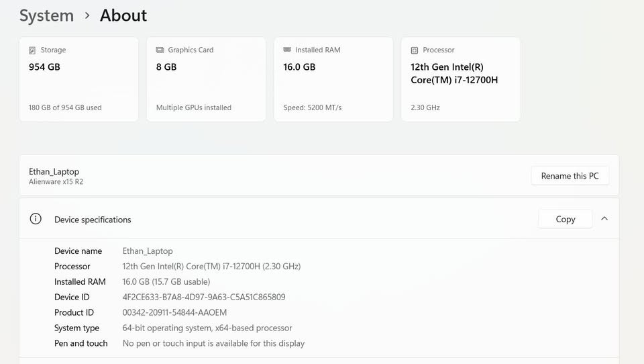Go back to System breadcrumb
The height and width of the screenshot is (364, 644).
(x=47, y=15)
